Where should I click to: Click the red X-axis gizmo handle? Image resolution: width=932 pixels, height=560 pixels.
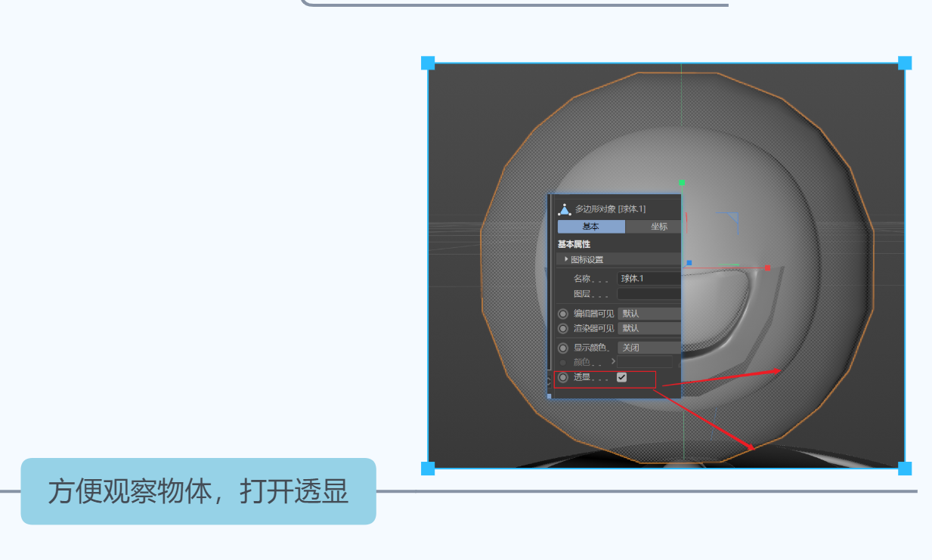(767, 268)
